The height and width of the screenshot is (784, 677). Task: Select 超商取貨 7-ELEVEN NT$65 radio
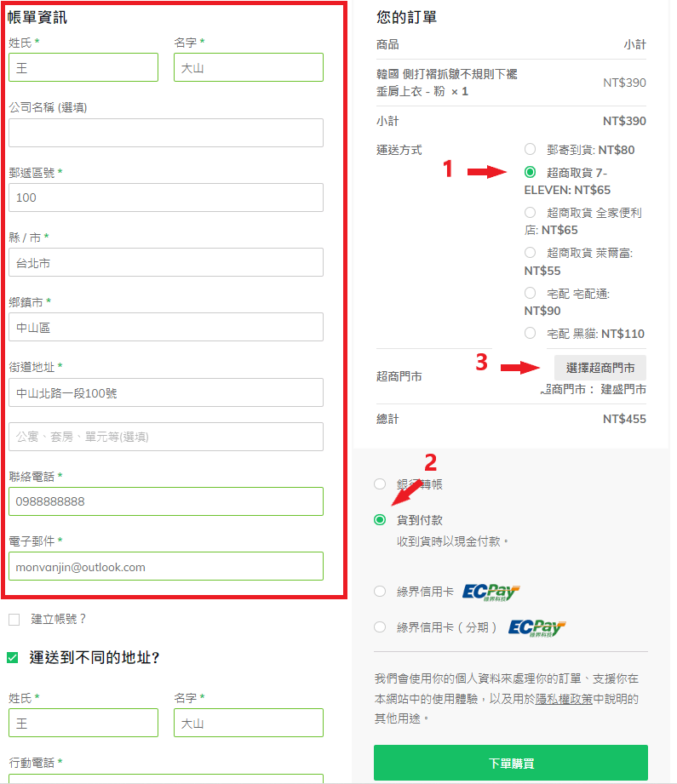[530, 172]
